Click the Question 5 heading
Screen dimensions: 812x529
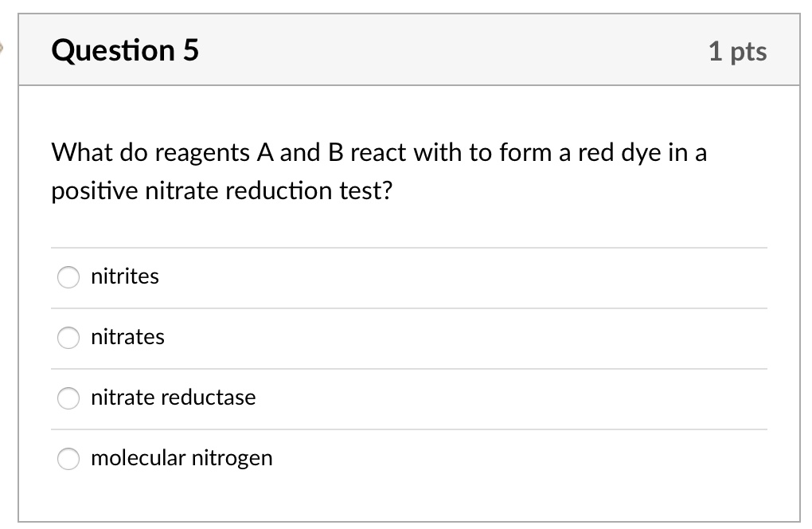coord(125,50)
